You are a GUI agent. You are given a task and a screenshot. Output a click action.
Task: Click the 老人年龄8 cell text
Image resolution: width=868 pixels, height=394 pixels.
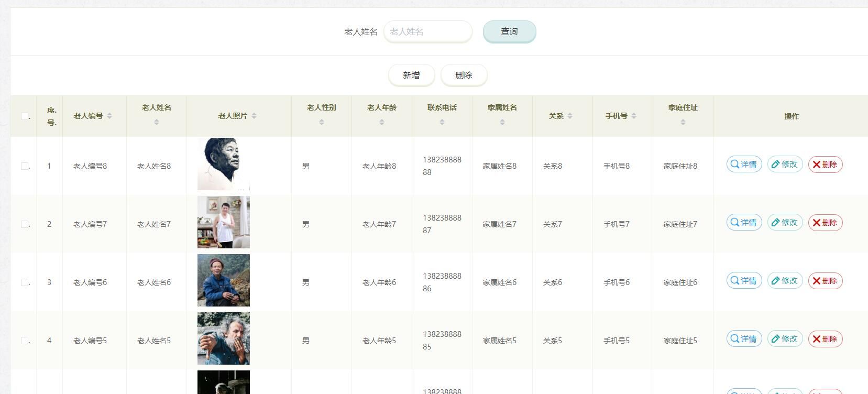[x=379, y=166]
